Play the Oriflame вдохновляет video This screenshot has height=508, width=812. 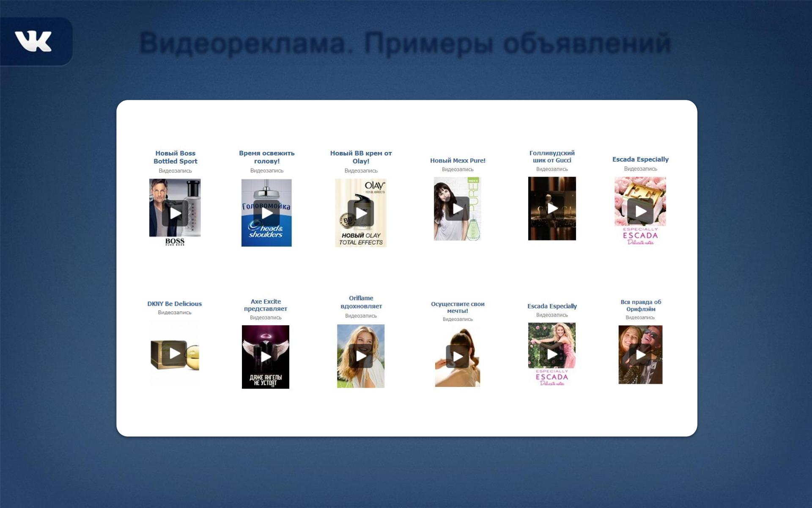pos(361,356)
